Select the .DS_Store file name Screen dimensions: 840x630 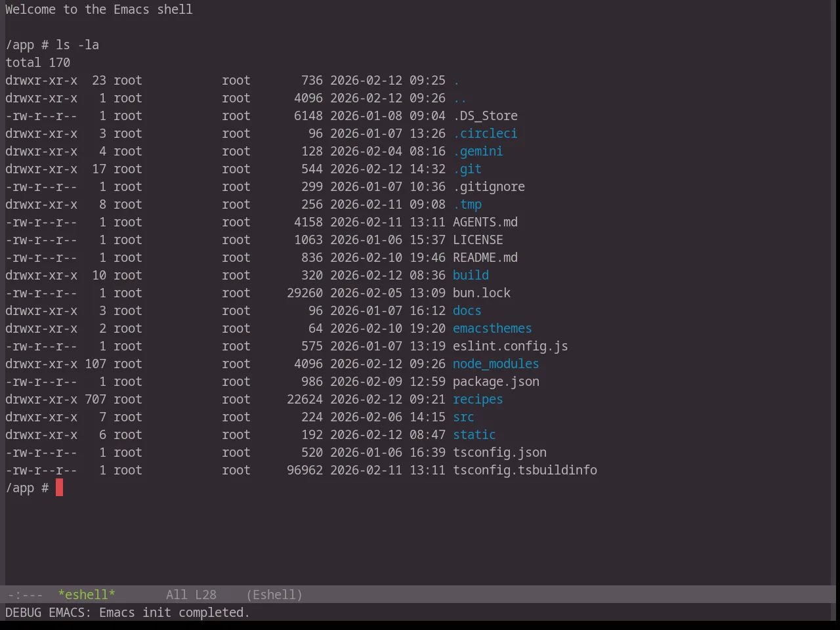(485, 115)
